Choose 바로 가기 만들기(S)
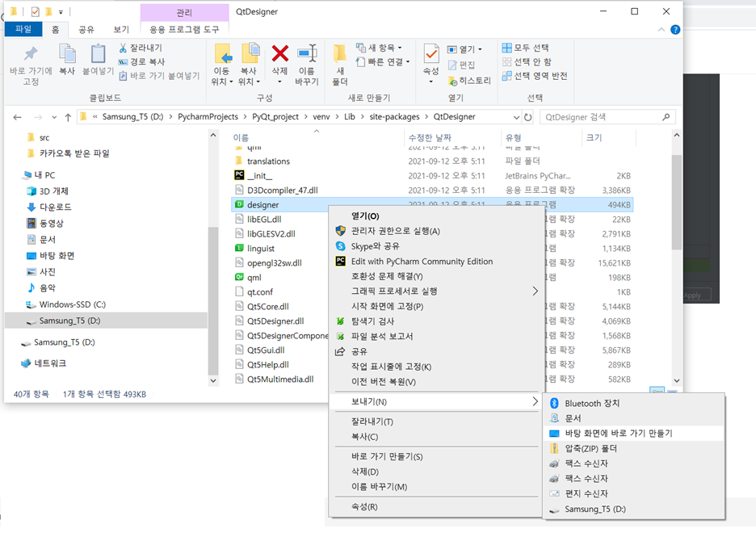The height and width of the screenshot is (541, 756). (436, 456)
